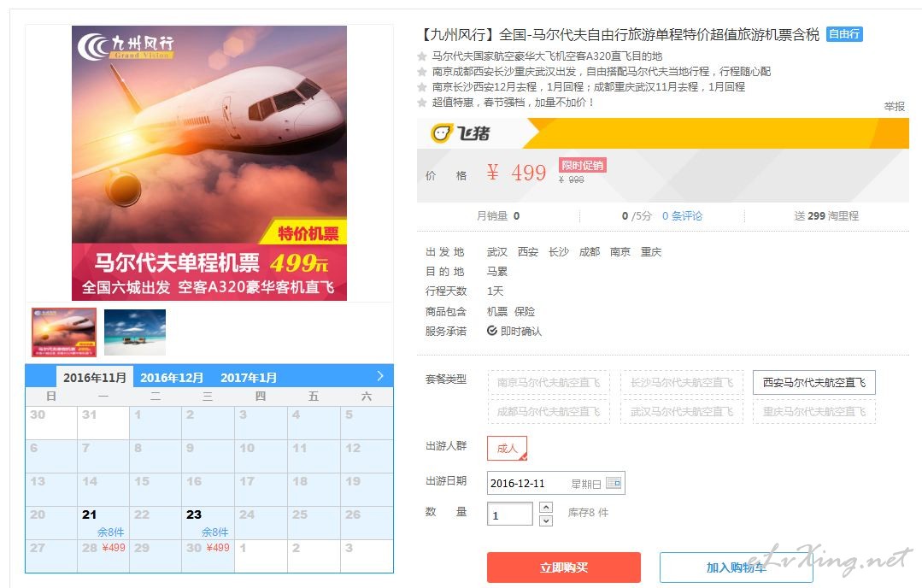Click the 限时促销 promotion badge
The width and height of the screenshot is (922, 588).
click(582, 165)
